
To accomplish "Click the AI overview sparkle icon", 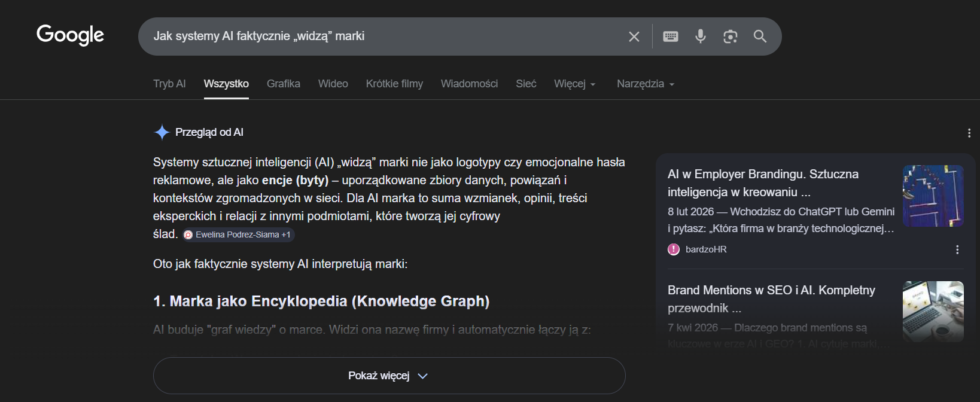I will (162, 132).
